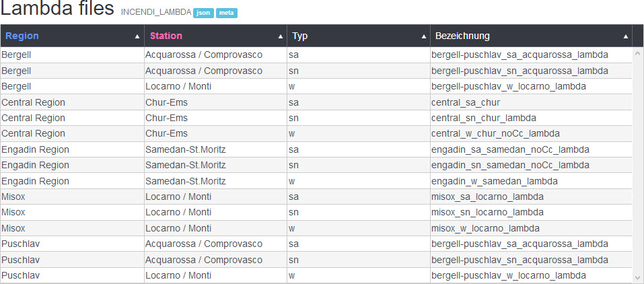This screenshot has height=284, width=644.
Task: Open the meta badge link
Action: pos(226,13)
